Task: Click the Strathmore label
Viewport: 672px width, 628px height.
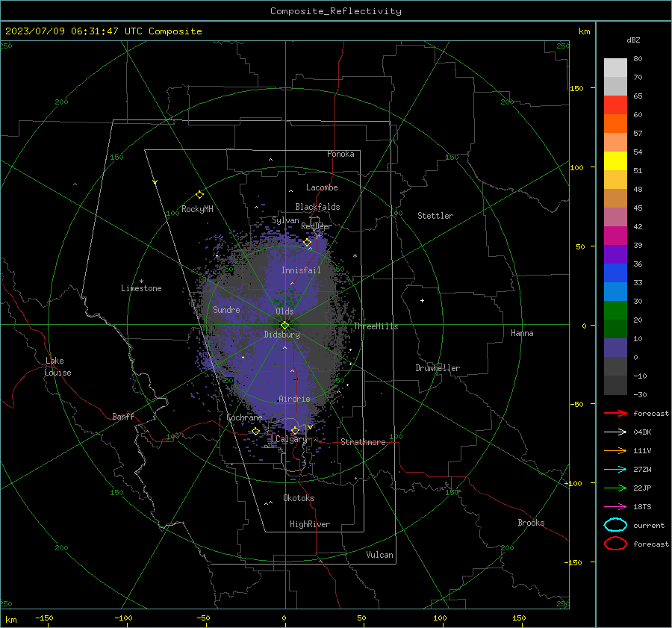Action: (363, 442)
